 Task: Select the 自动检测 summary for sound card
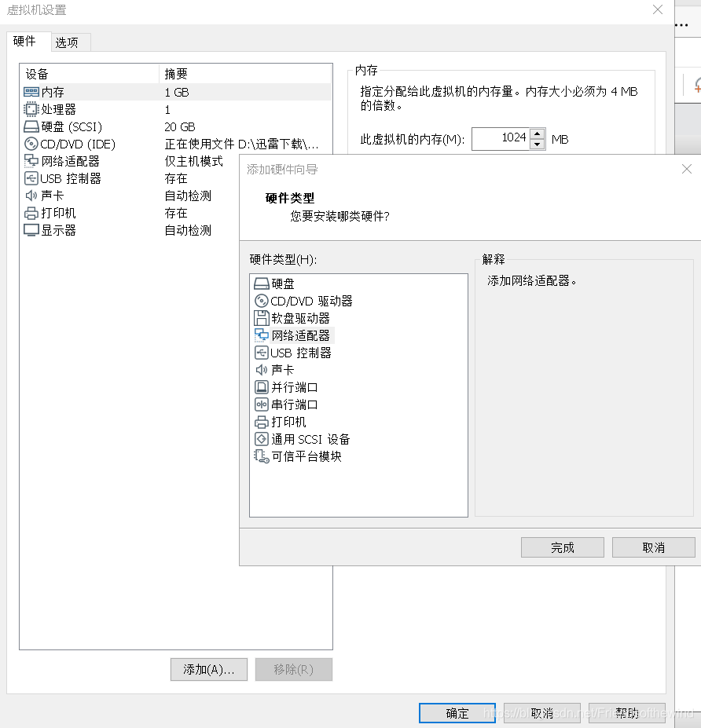[188, 196]
